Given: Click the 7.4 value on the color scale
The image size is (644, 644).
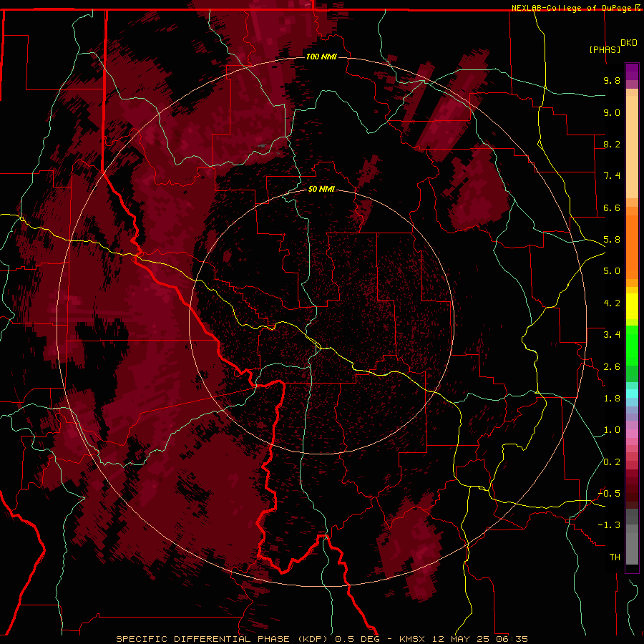Looking at the screenshot, I should click(612, 176).
